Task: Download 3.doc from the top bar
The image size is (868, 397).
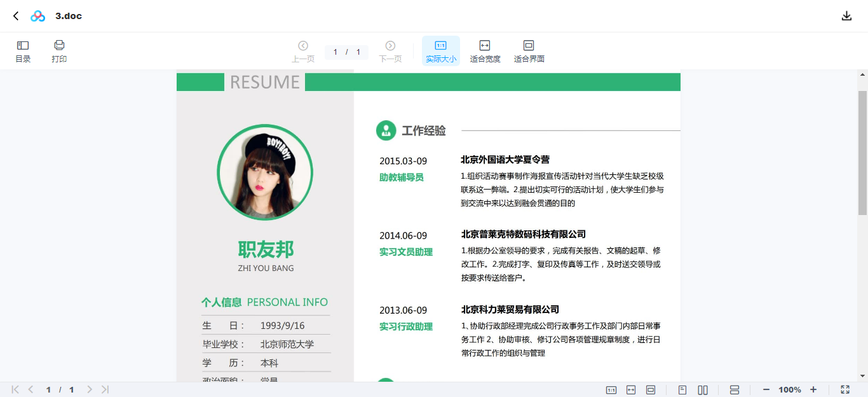Action: pyautogui.click(x=847, y=14)
